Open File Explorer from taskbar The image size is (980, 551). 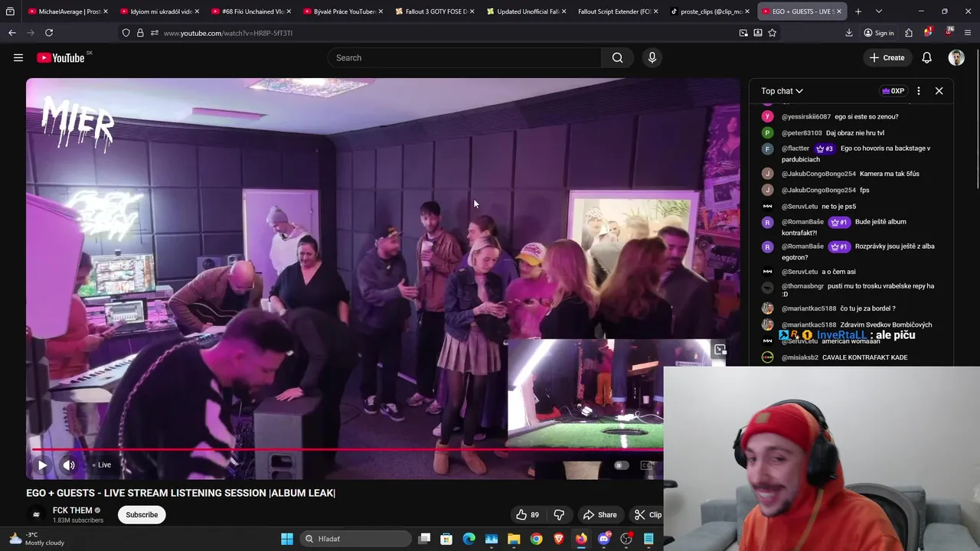click(514, 539)
